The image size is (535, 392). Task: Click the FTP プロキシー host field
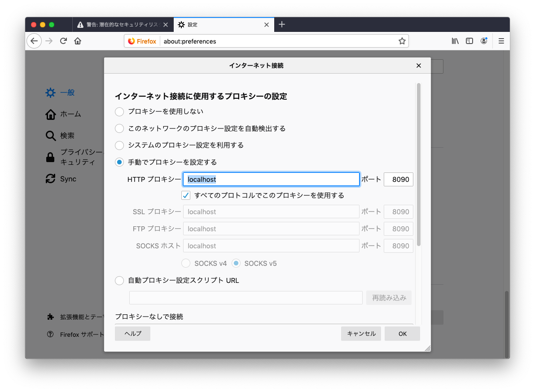coord(271,229)
